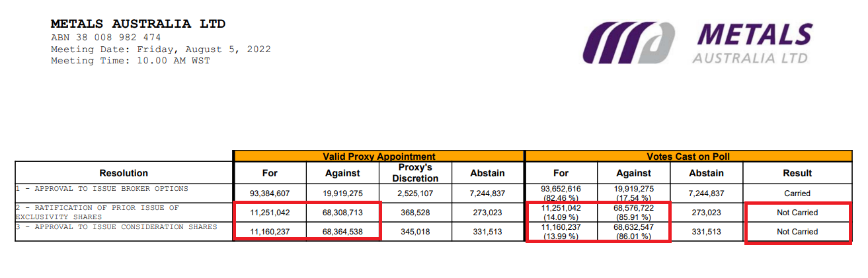Click poll Against value '68,632,547'
Viewport: 868px width, 278px height.
(x=633, y=227)
